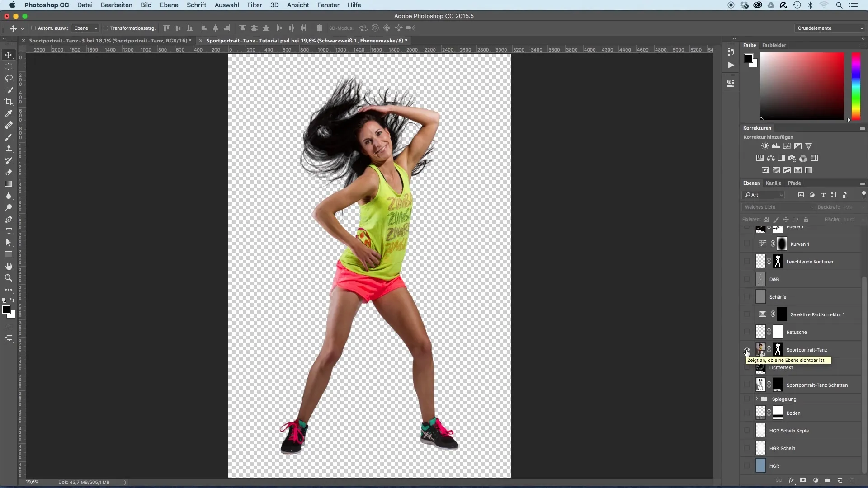Image resolution: width=868 pixels, height=488 pixels.
Task: Show the Schärfe layer
Action: click(x=747, y=297)
